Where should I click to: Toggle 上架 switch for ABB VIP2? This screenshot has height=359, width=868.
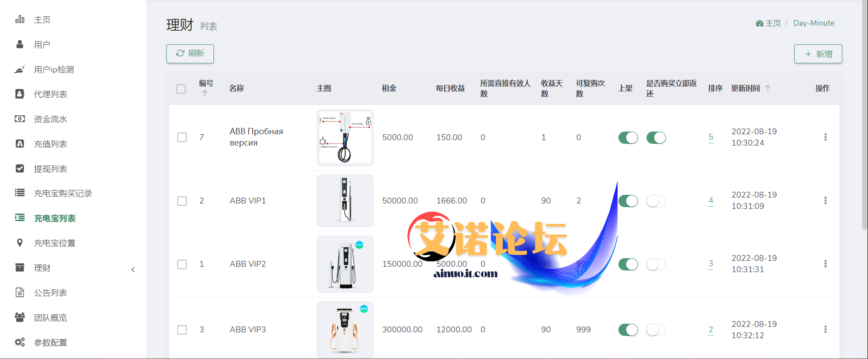(x=628, y=264)
